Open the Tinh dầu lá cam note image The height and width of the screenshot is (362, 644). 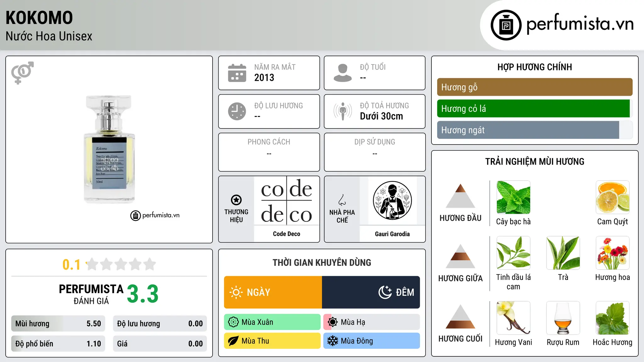click(513, 253)
